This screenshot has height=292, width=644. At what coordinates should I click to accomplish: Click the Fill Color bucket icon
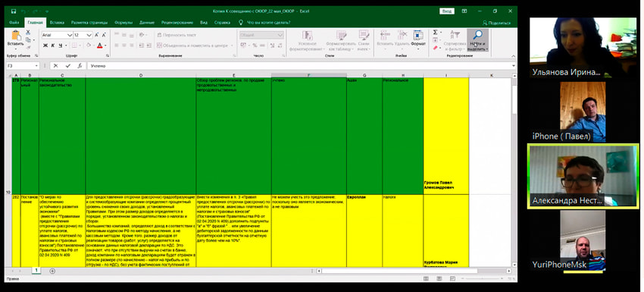[89, 46]
